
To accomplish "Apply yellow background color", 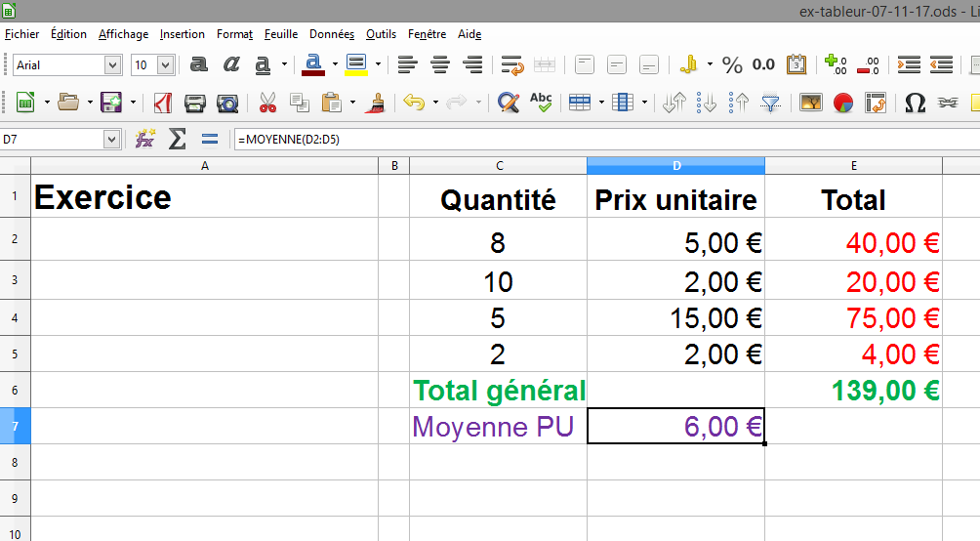I will click(356, 64).
